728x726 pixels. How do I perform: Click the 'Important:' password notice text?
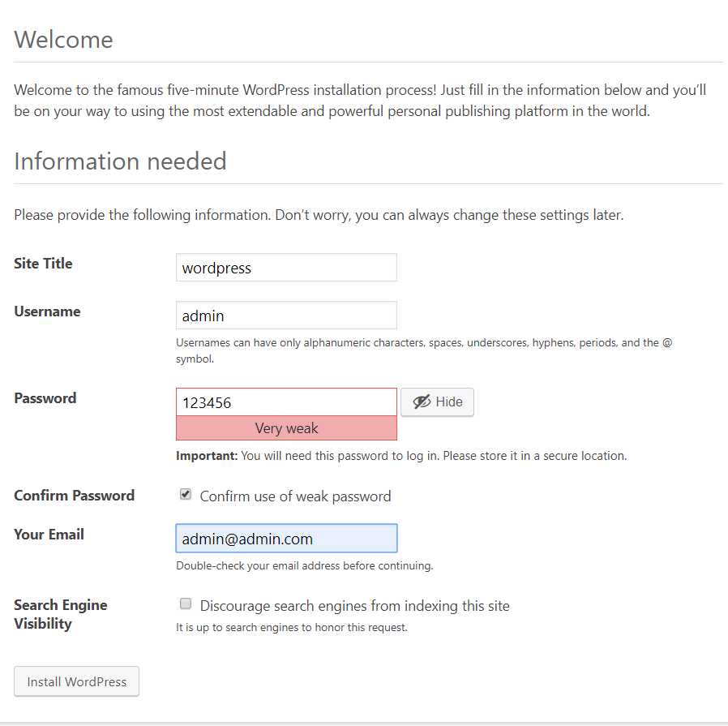tap(401, 456)
